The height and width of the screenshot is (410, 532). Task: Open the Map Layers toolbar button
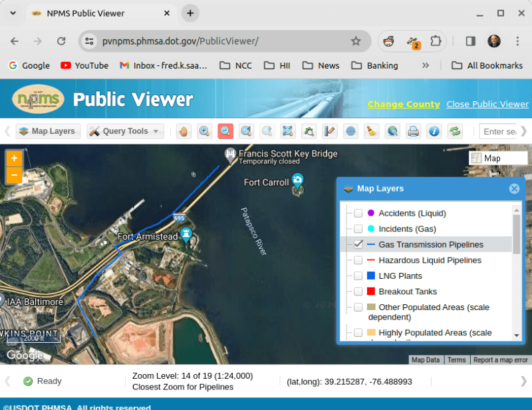coord(48,131)
